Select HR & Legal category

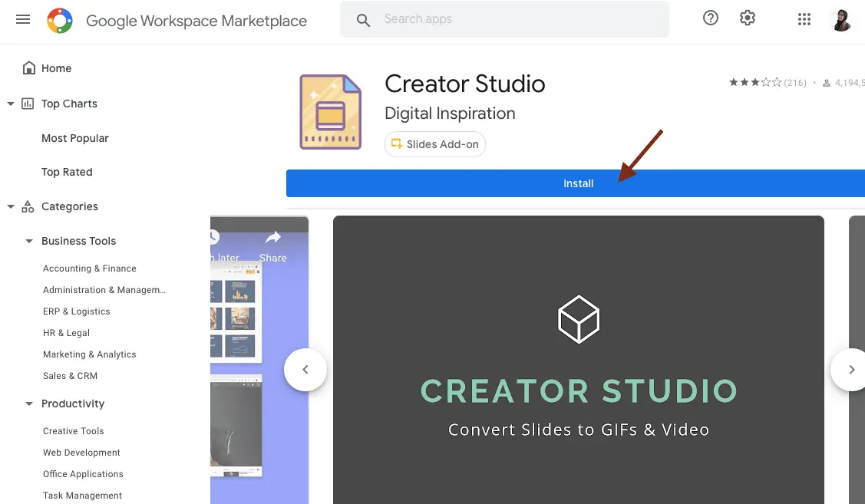tap(66, 333)
